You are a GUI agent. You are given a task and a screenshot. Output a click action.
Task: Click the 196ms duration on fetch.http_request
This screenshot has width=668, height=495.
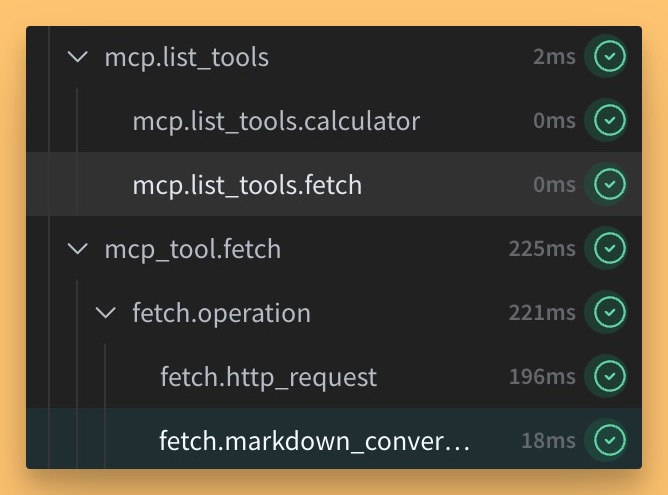click(542, 376)
